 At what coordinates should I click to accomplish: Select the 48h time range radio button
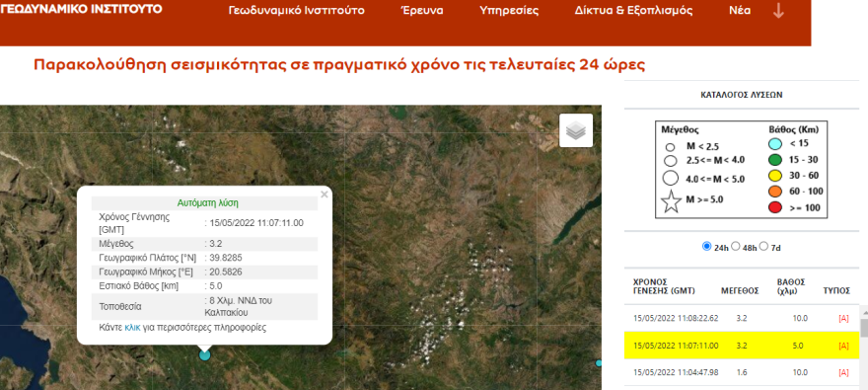735,247
